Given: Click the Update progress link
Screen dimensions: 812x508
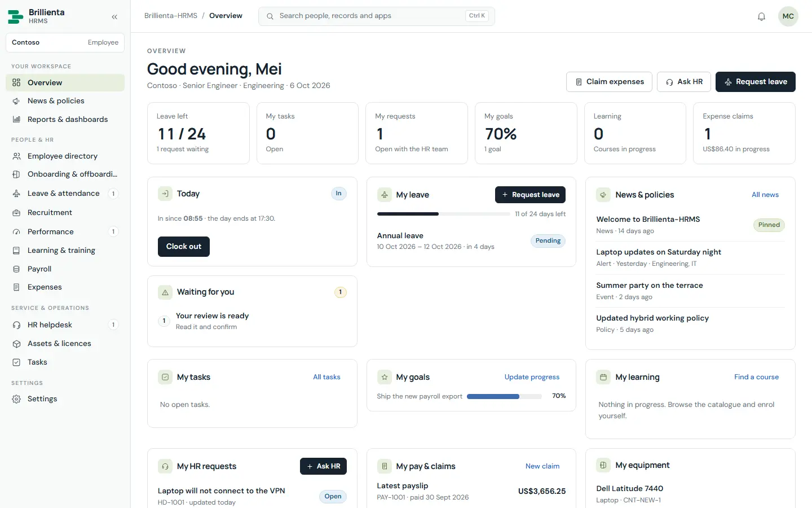Looking at the screenshot, I should pyautogui.click(x=532, y=377).
